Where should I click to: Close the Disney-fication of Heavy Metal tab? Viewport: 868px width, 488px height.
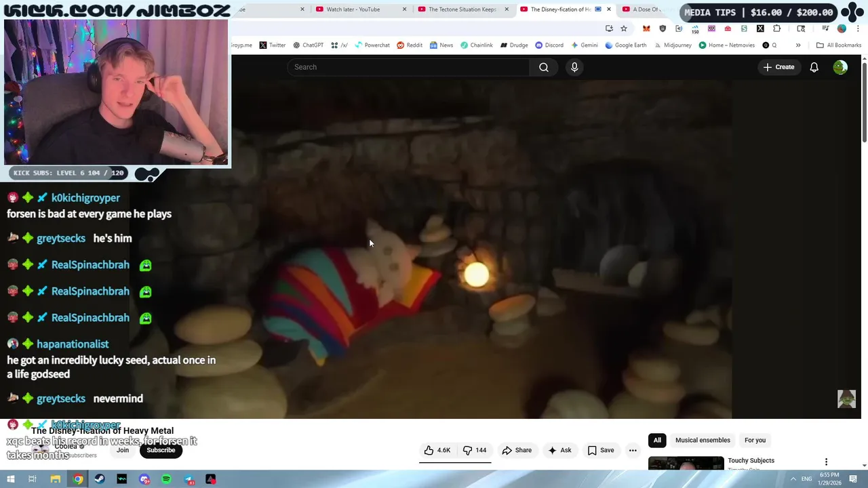pyautogui.click(x=609, y=9)
